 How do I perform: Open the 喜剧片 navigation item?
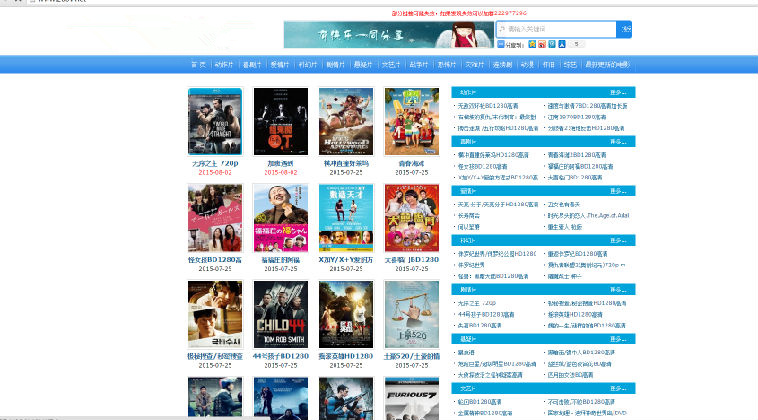(x=252, y=65)
